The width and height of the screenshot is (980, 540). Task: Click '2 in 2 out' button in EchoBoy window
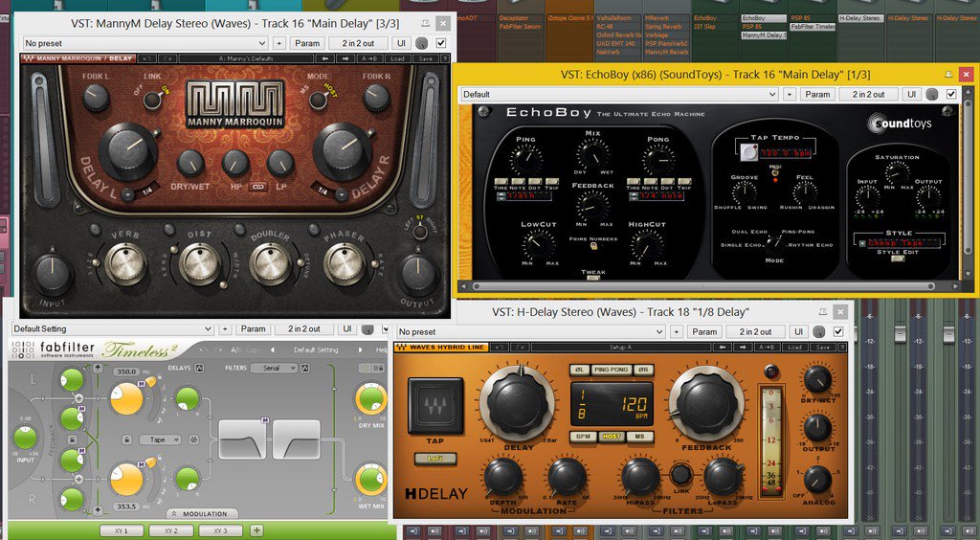click(869, 95)
